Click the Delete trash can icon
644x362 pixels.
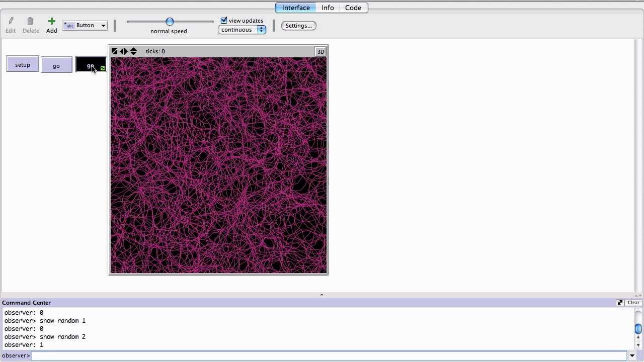coord(30,21)
